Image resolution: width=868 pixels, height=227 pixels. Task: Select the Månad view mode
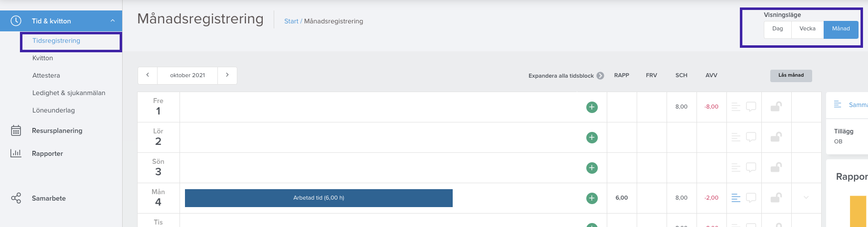[841, 29]
